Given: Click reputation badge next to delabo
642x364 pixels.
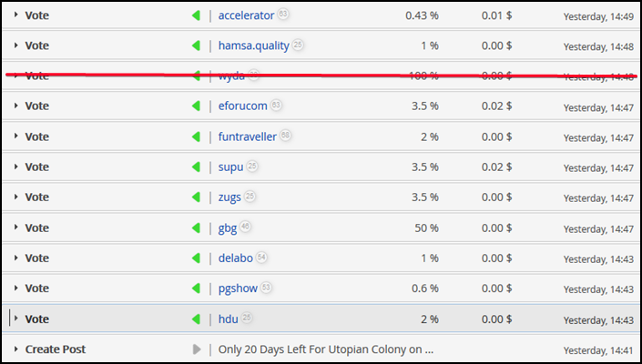Looking at the screenshot, I should click(261, 258).
